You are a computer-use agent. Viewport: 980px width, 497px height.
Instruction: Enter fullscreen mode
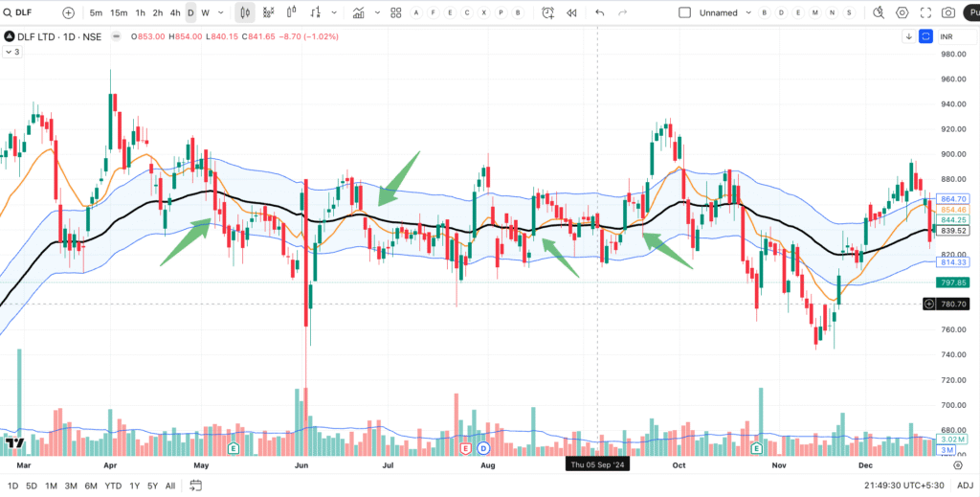click(x=924, y=12)
